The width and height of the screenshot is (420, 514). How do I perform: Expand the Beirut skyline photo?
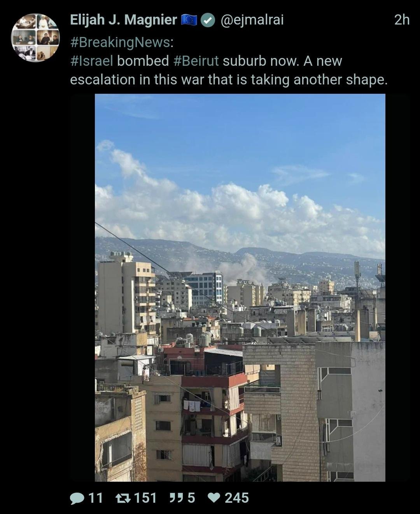[240, 288]
